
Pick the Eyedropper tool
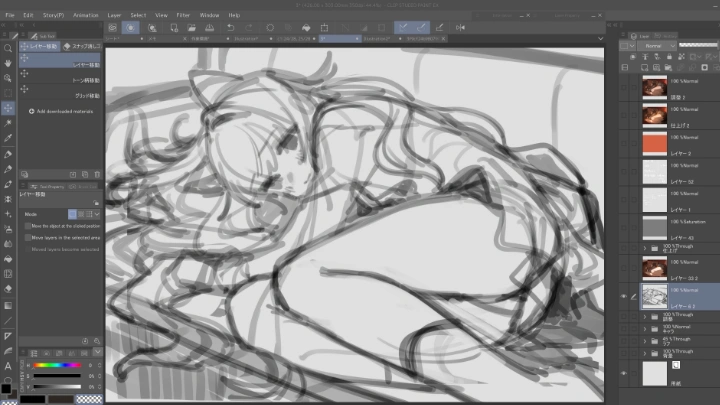coord(8,138)
